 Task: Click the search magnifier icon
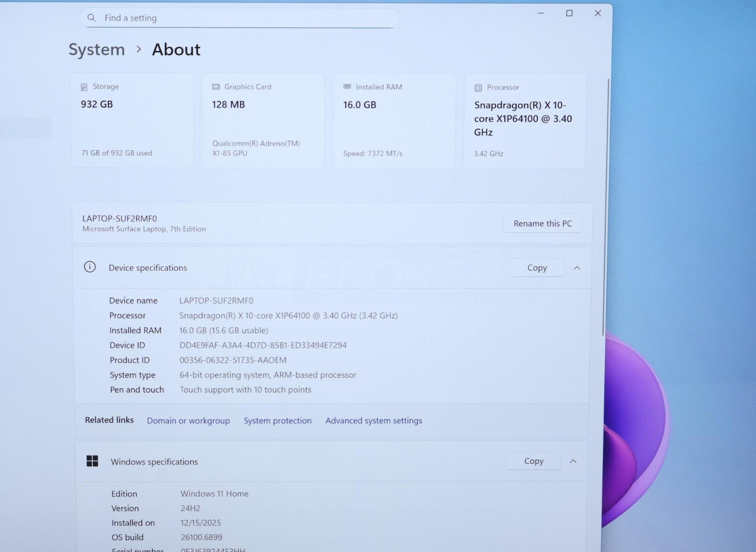pos(92,18)
